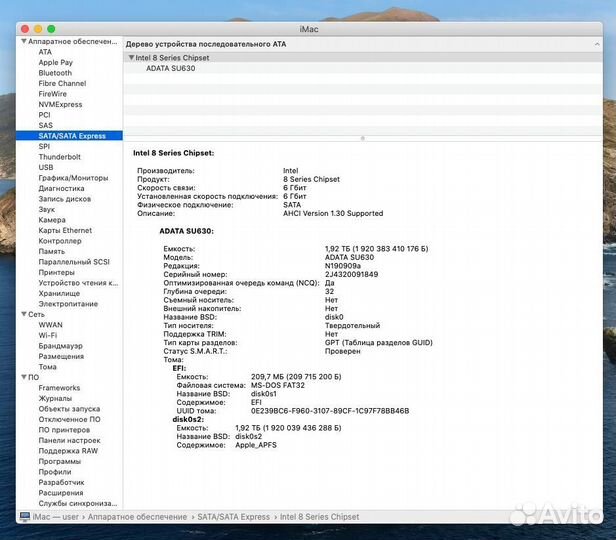
Task: Open Размещения sidebar item
Action: (61, 356)
